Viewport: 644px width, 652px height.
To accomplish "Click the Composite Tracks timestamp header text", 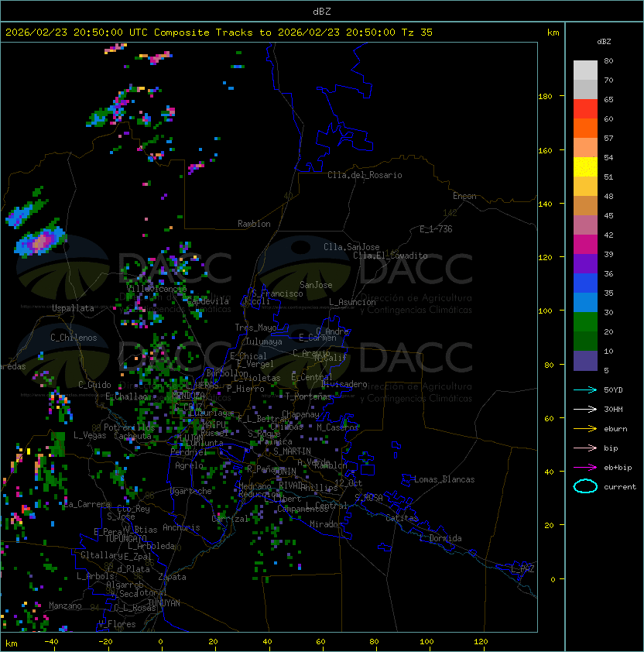I will (x=219, y=33).
